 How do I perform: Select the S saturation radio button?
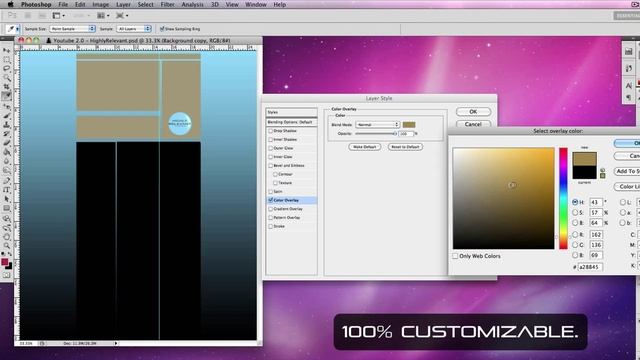click(x=575, y=212)
